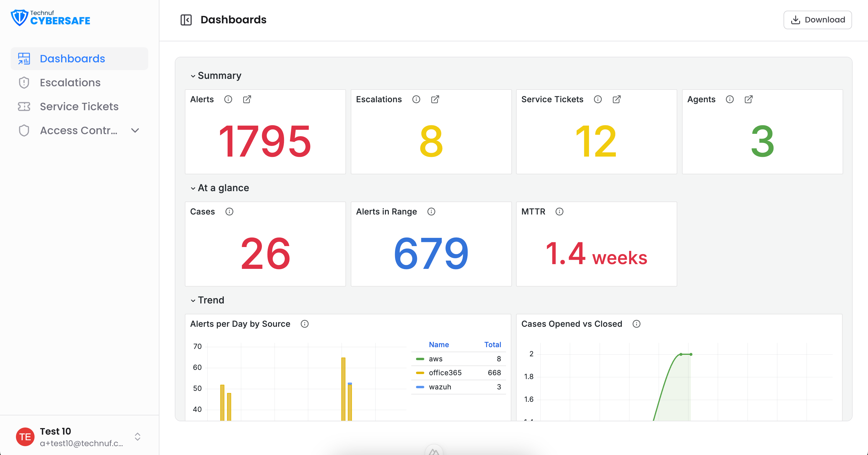Open Alerts panel external link icon
Image resolution: width=868 pixels, height=455 pixels.
[247, 99]
